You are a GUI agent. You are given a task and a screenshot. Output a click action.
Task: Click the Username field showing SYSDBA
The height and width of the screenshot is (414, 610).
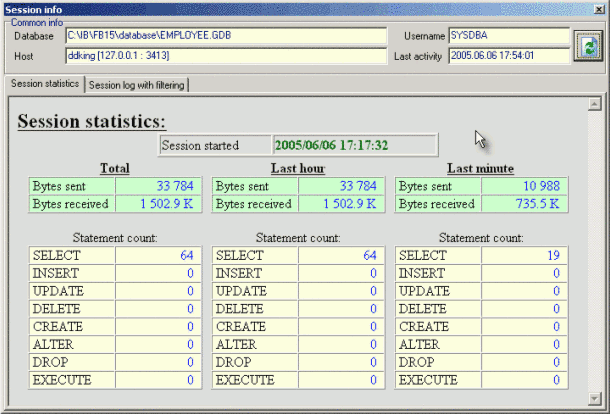[x=506, y=36]
